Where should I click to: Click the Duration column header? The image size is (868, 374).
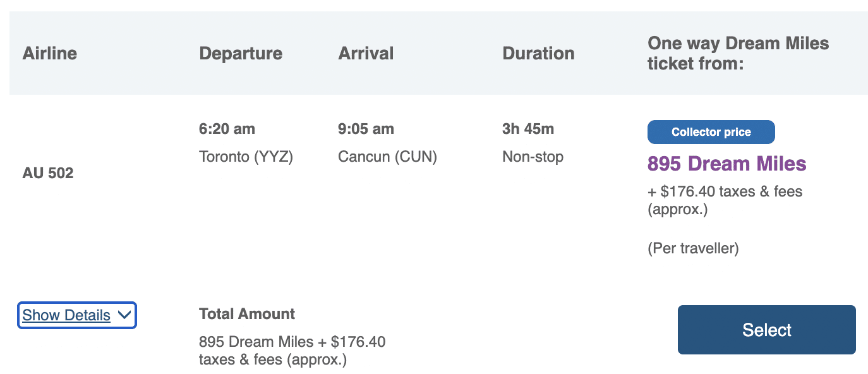click(538, 53)
